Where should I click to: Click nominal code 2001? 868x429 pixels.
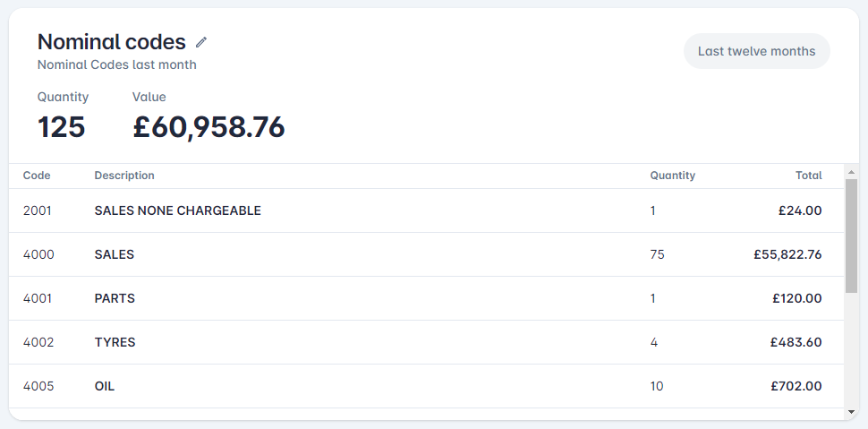37,210
